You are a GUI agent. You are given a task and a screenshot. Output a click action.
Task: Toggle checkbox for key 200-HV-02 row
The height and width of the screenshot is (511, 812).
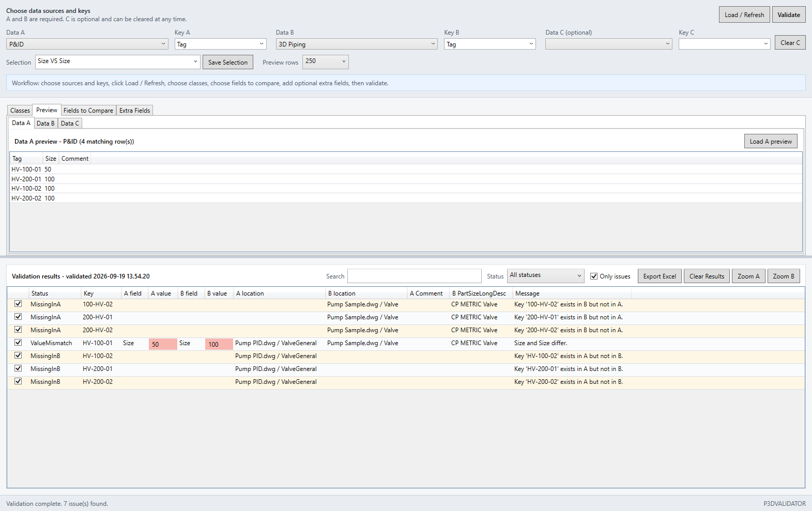18,330
